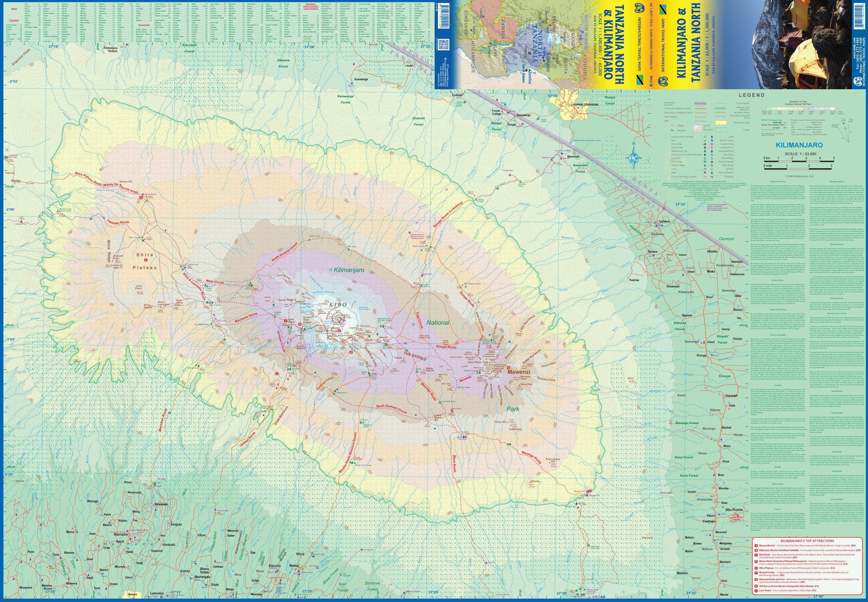Click red marker D at Uhuru Peak
Viewport: 868px width, 602px height.
pyautogui.click(x=340, y=331)
